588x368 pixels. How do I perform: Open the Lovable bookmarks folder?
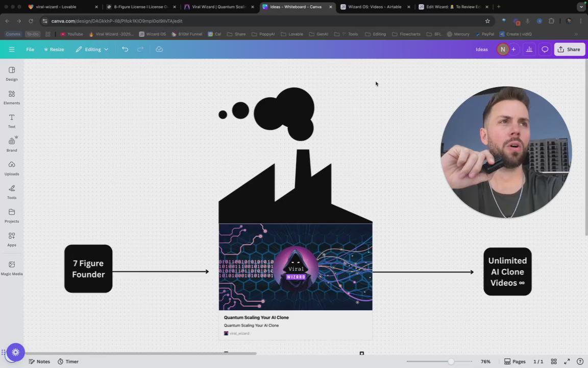pos(292,34)
